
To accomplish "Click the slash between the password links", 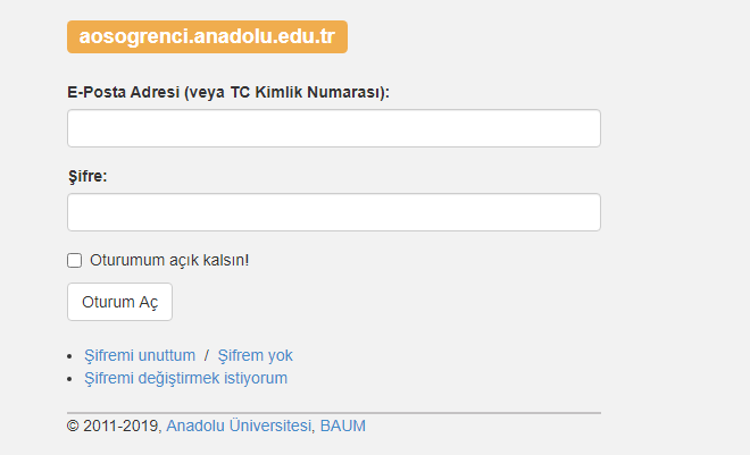I will [x=206, y=355].
